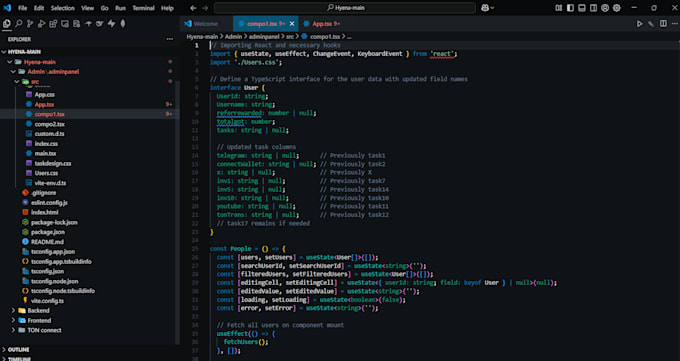This screenshot has width=680, height=361.
Task: Open the Selection menu
Action: [62, 8]
